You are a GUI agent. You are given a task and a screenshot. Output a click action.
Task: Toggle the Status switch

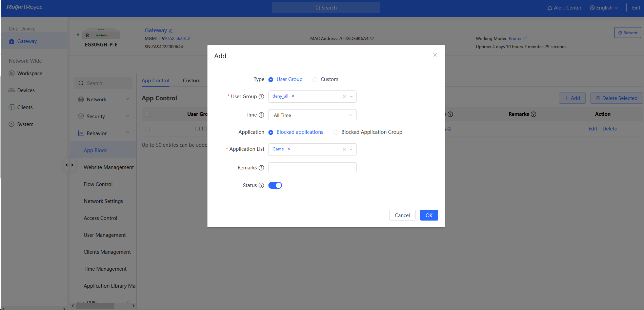[x=275, y=185]
